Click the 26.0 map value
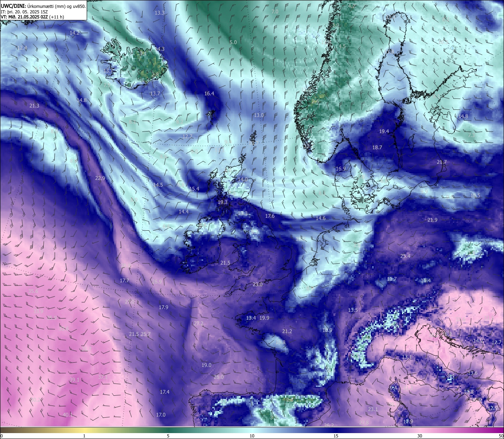This screenshot has width=504, height=439. pyautogui.click(x=219, y=377)
